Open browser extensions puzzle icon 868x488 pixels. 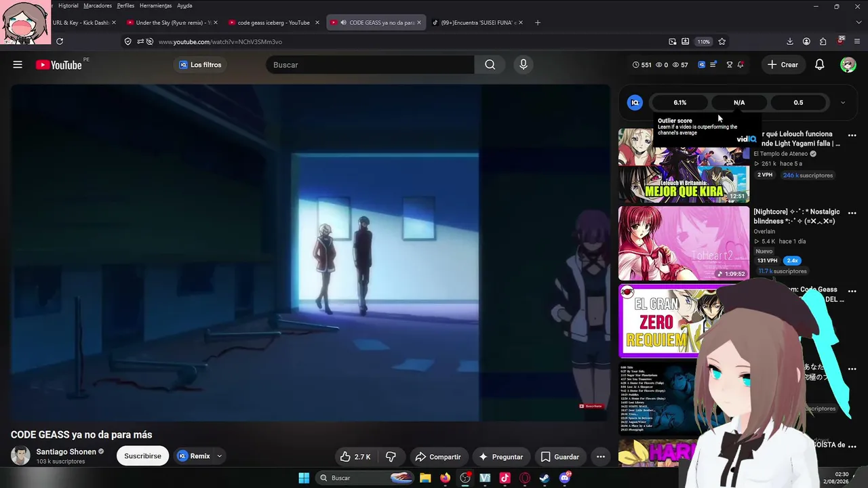[x=823, y=41]
